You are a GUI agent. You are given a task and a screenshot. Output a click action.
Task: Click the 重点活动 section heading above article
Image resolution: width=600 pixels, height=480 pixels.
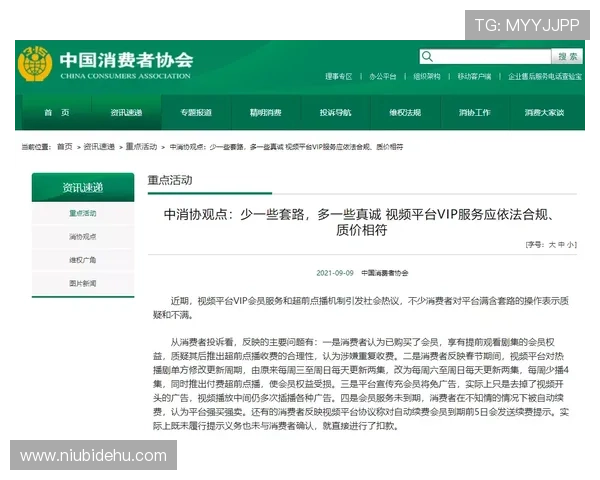(170, 180)
